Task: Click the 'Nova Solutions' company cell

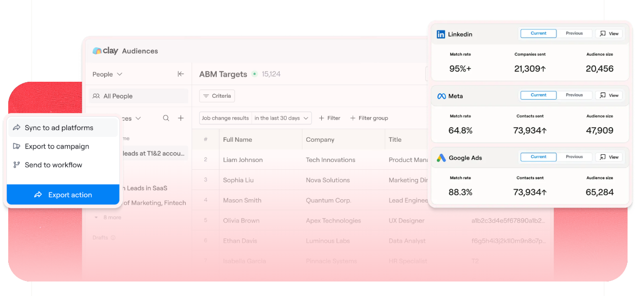Action: [x=328, y=180]
